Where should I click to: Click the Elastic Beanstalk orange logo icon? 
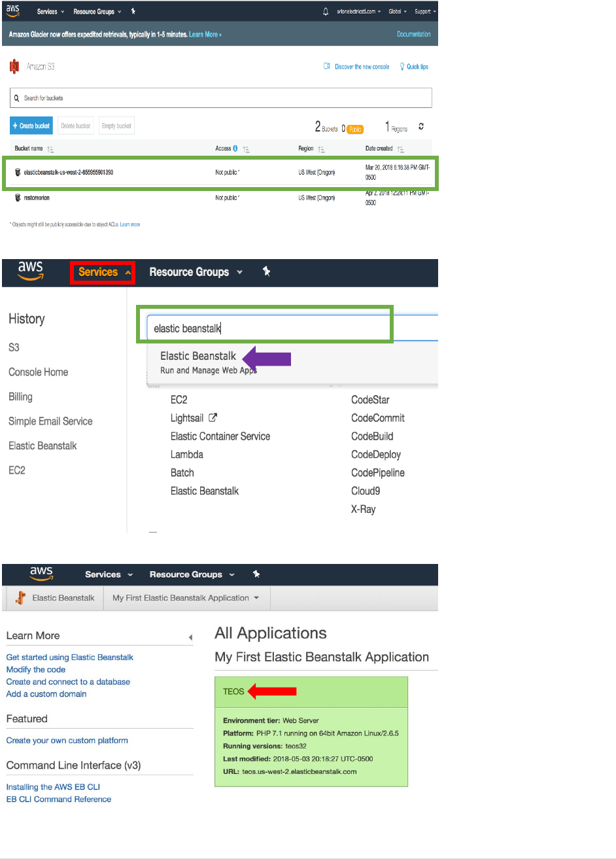coord(21,598)
